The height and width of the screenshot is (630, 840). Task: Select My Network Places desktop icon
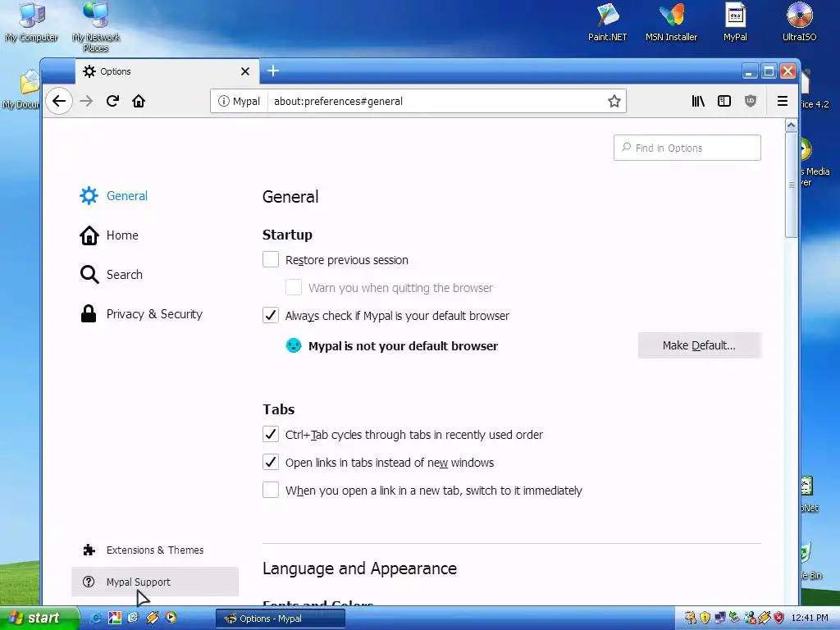[96, 27]
